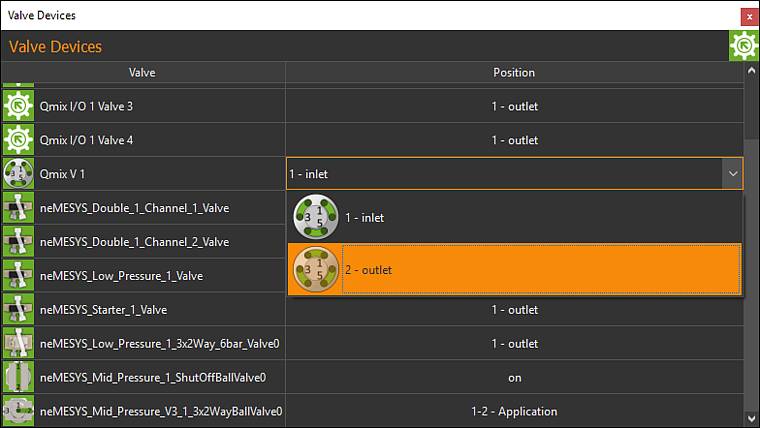The width and height of the screenshot is (760, 428).
Task: Click the vertical scrollbar down arrow
Action: tap(750, 417)
